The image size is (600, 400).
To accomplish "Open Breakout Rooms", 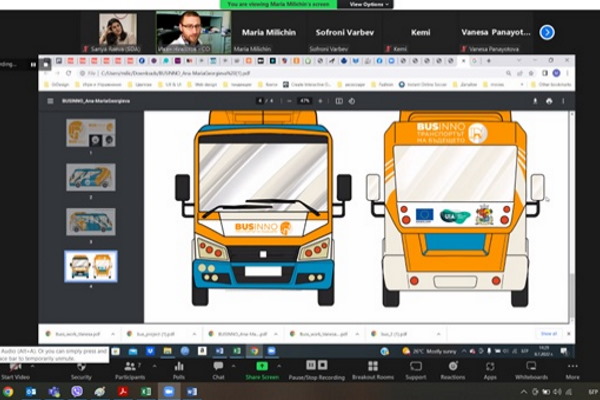I will click(373, 370).
